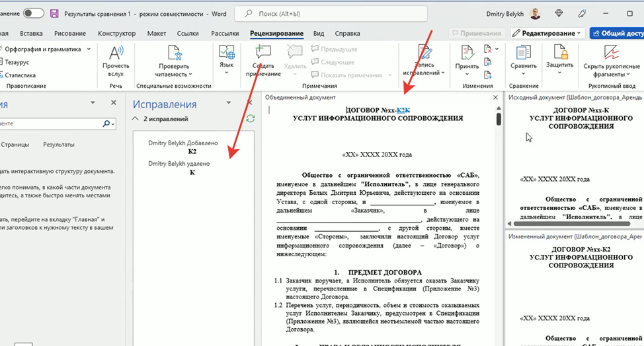The image size is (644, 346).
Task: Open the Конструктор ribbon tab
Action: [x=116, y=33]
